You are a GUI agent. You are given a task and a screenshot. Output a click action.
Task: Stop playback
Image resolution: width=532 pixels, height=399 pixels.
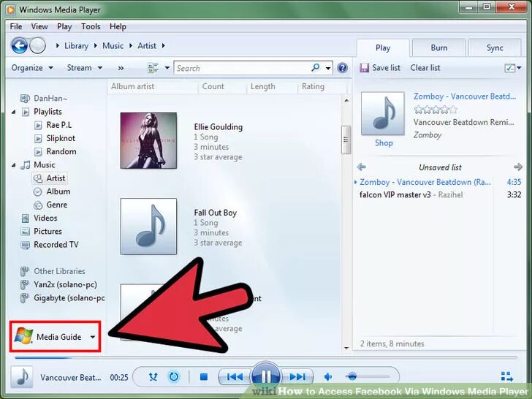(204, 376)
